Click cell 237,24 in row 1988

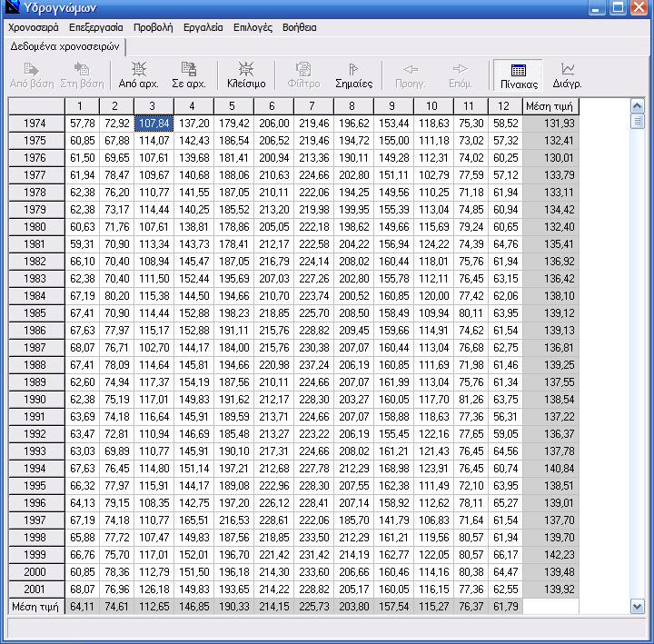[x=313, y=365]
